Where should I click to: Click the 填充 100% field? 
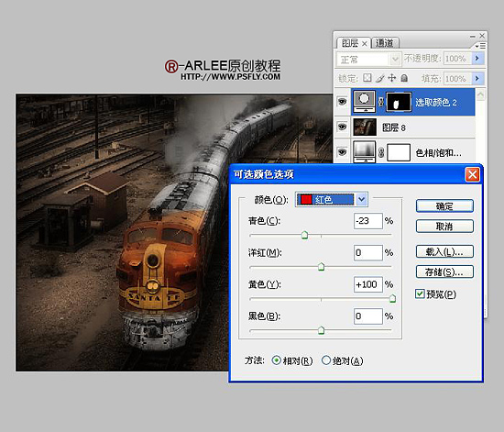[457, 79]
